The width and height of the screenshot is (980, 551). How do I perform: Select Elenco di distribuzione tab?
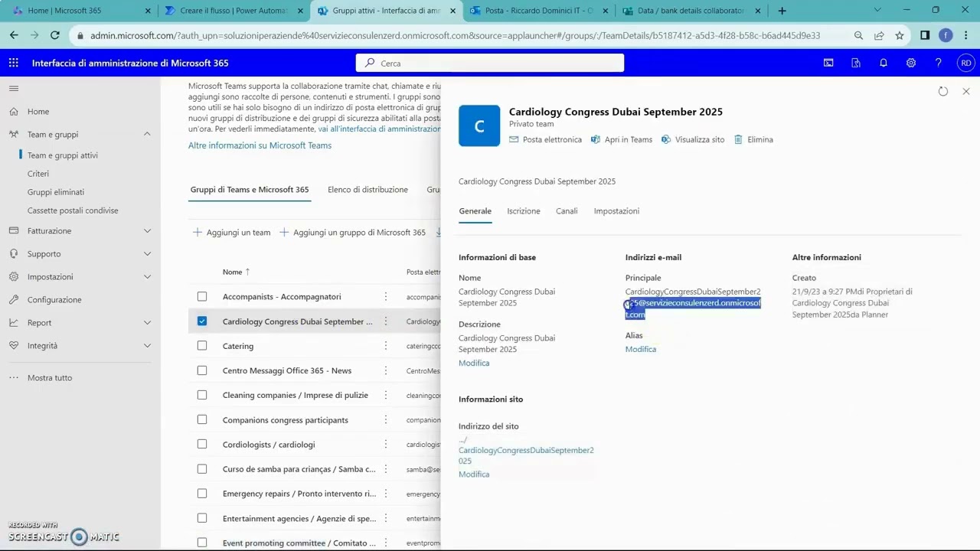pyautogui.click(x=367, y=189)
